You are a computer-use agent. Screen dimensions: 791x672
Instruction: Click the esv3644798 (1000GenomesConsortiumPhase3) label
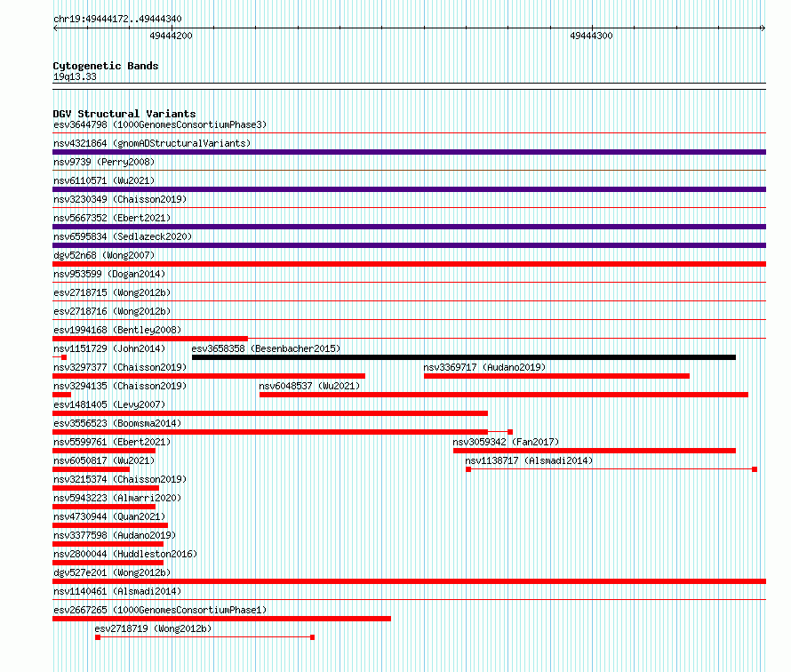(160, 124)
